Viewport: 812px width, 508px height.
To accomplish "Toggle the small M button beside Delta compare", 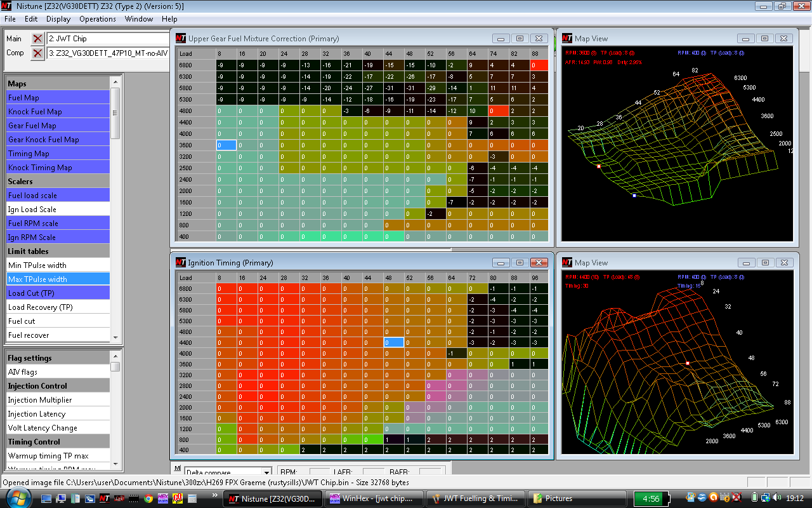I will click(x=177, y=469).
